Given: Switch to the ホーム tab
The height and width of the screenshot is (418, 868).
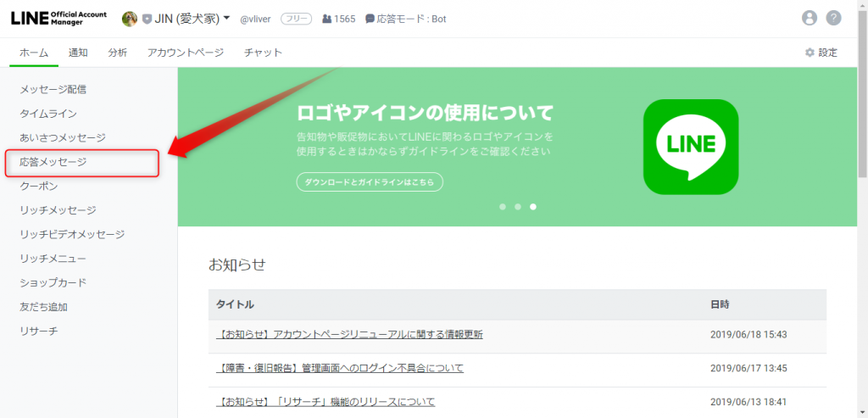Looking at the screenshot, I should pos(34,53).
